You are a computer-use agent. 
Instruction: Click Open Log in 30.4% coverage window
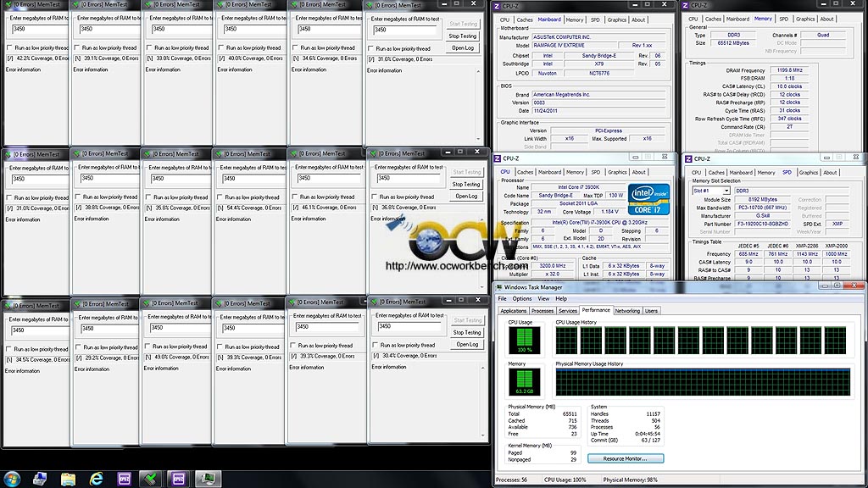467,345
